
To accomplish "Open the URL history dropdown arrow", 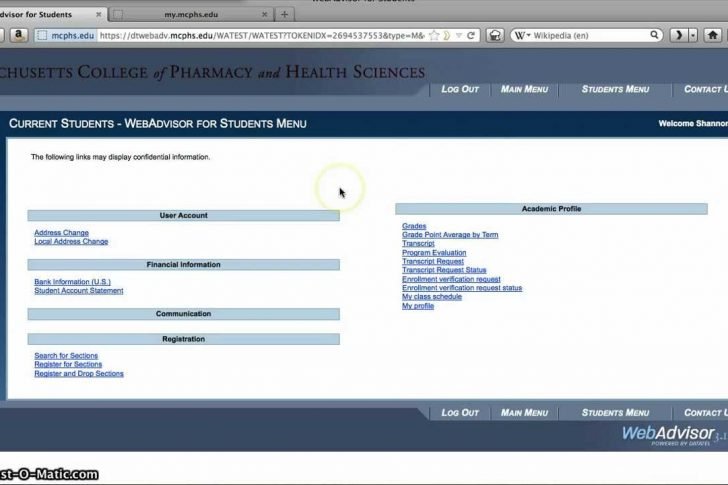I will click(458, 34).
